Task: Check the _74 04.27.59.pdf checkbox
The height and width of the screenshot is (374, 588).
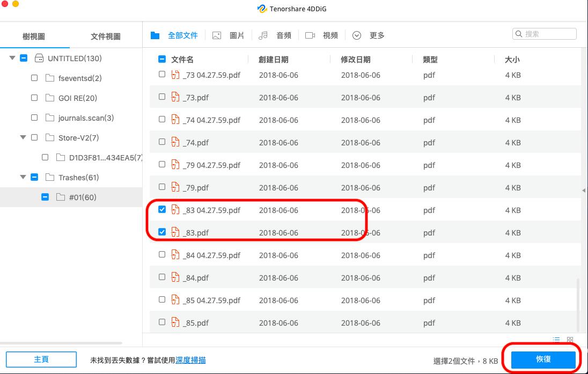Action: (162, 119)
